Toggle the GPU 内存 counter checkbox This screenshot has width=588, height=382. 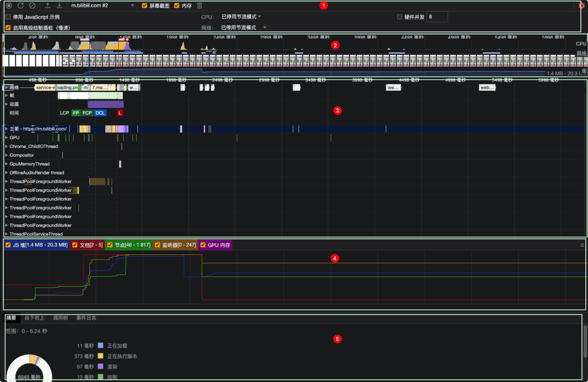[203, 245]
